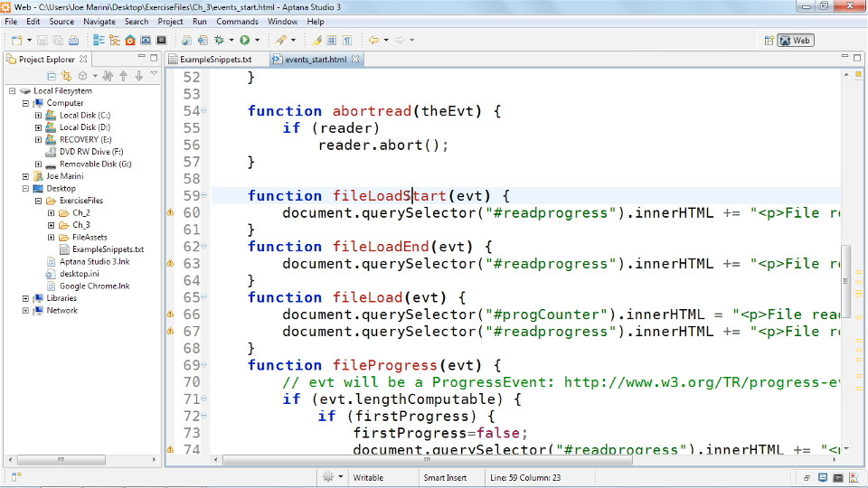868x488 pixels.
Task: Click the search flashlight toolbar icon
Action: click(x=281, y=41)
